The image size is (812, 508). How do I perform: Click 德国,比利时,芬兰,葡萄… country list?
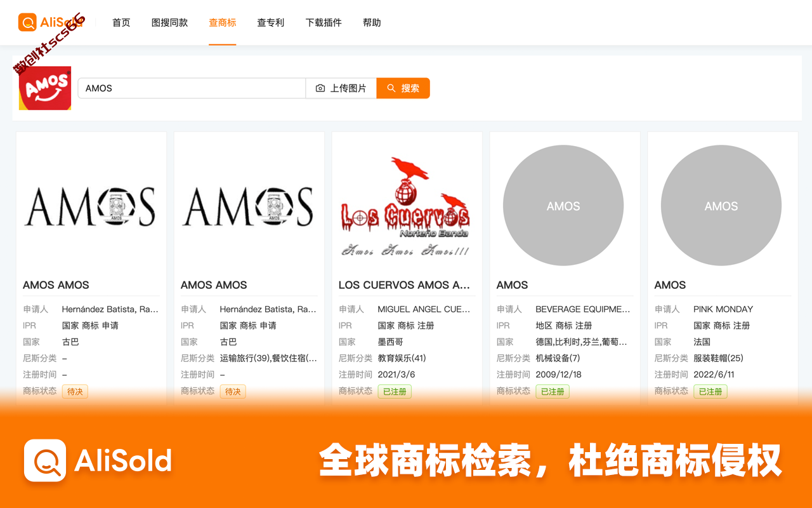[582, 342]
